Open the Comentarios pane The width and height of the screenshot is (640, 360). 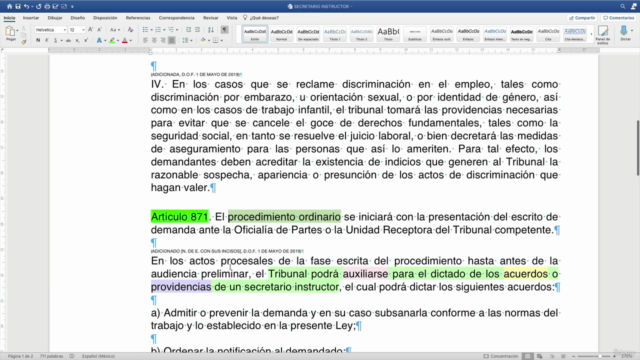pos(618,18)
